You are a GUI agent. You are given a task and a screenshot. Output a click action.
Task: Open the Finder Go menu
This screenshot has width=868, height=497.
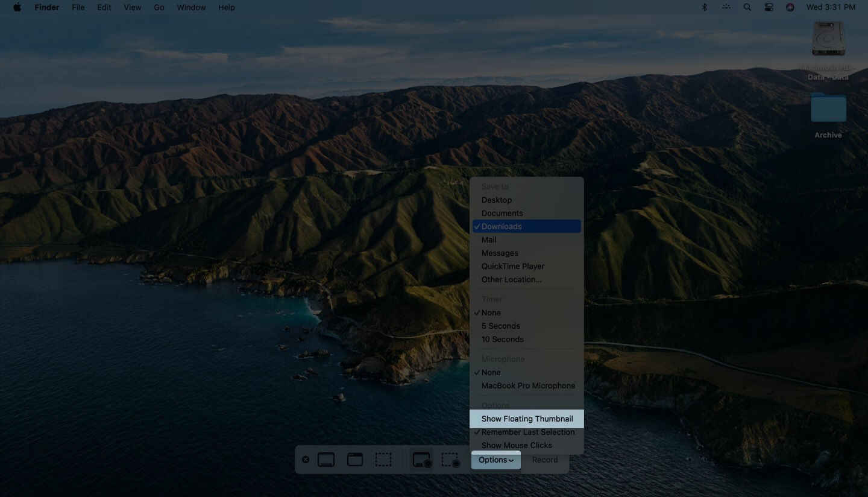(x=159, y=7)
